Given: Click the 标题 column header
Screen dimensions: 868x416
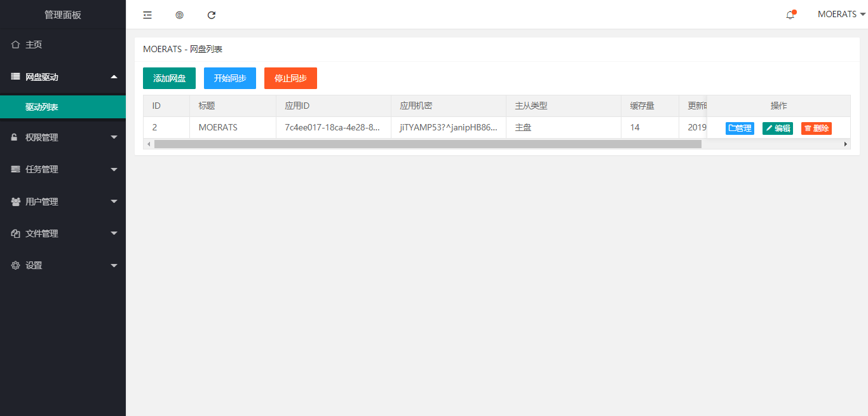Looking at the screenshot, I should click(233, 106).
